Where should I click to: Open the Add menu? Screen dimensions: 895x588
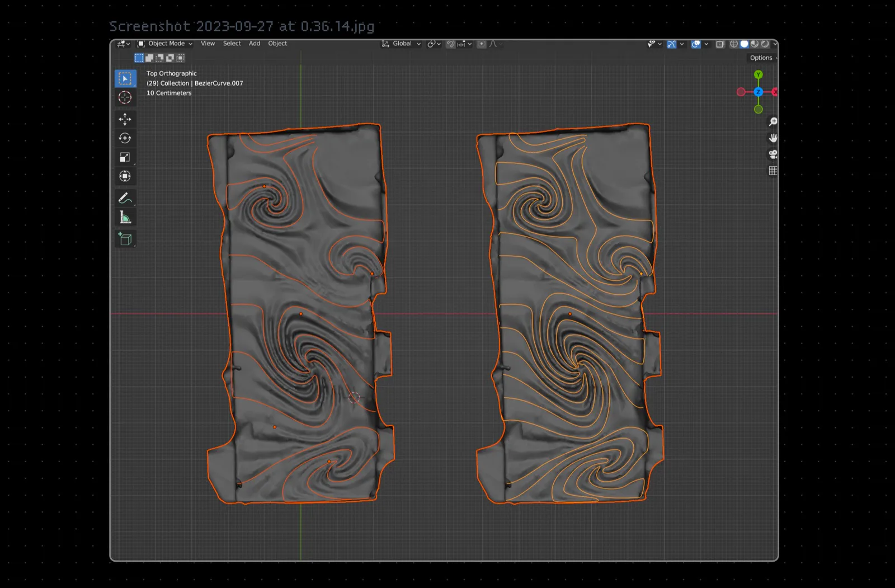[x=255, y=44]
